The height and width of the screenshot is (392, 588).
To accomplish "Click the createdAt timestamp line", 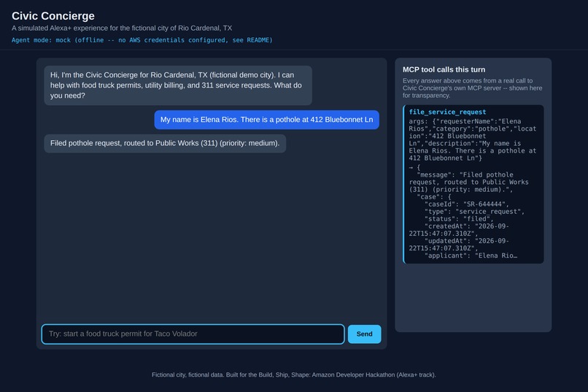I will (x=459, y=229).
